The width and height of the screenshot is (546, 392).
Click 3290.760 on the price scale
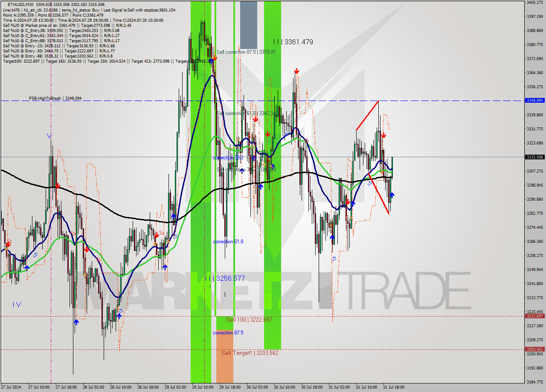[535, 199]
